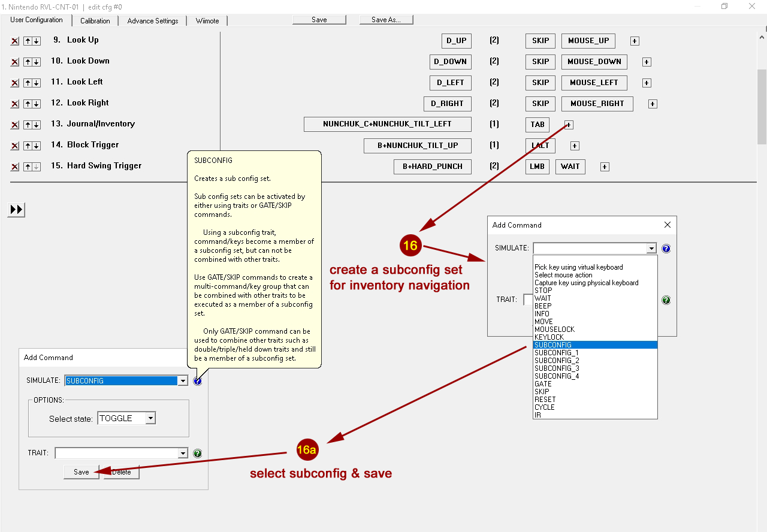767x532 pixels.
Task: Switch to the Calibration tab
Action: pos(95,21)
